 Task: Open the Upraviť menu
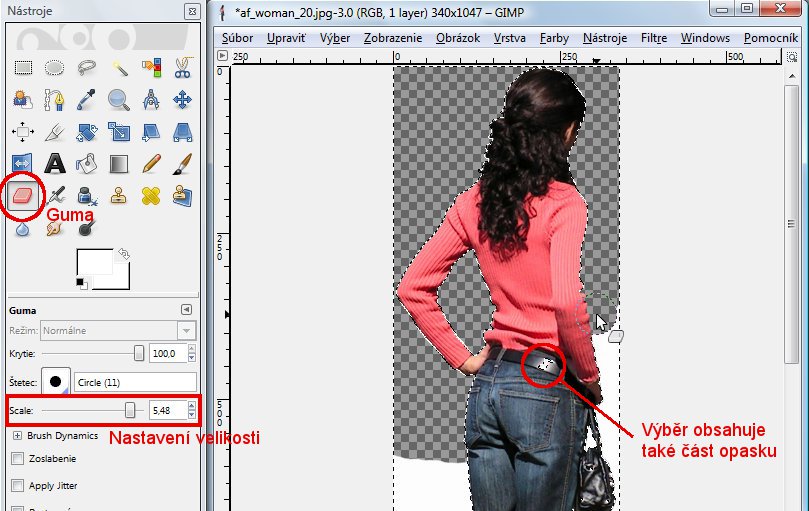(x=286, y=38)
